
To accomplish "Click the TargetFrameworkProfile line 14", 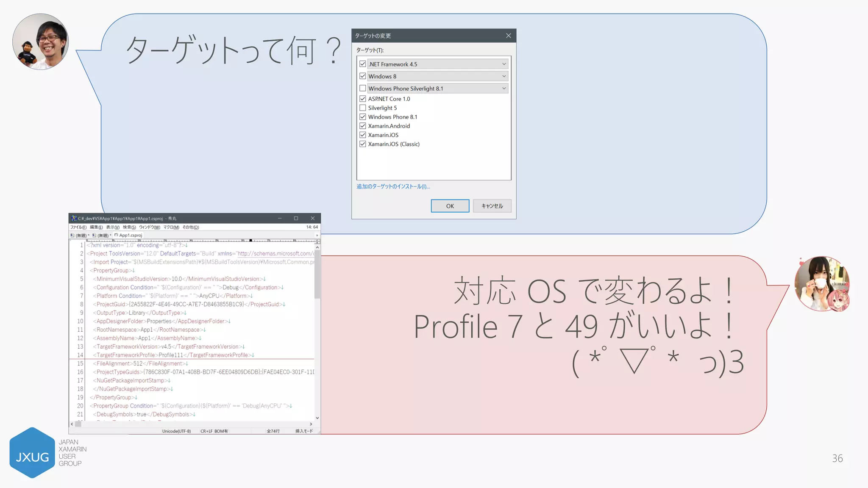I will tap(174, 355).
